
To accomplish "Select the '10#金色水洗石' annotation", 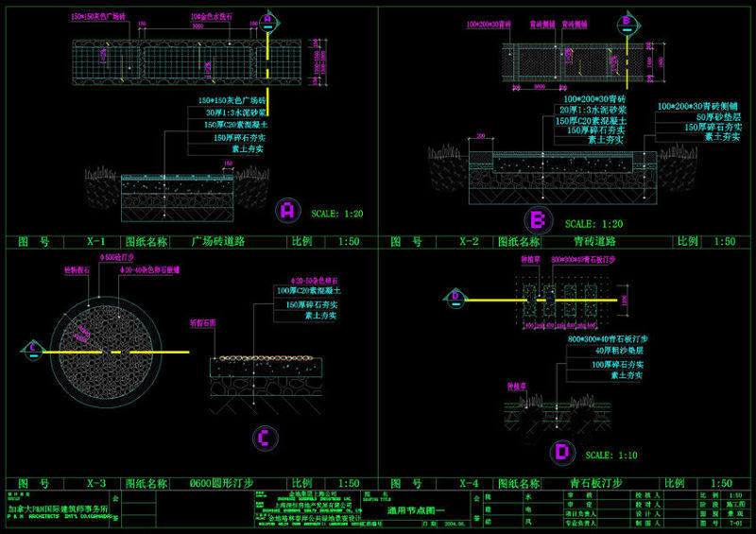I will (211, 16).
